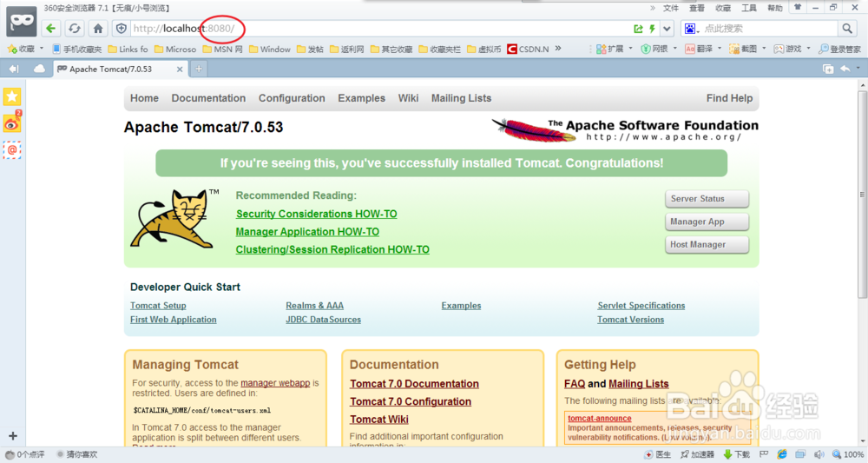Open the JDBC DataSources link
This screenshot has width=868, height=463.
coord(323,320)
